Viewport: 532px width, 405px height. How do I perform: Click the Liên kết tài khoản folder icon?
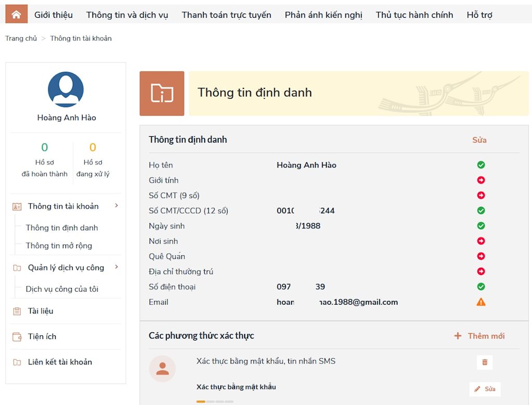tap(17, 362)
